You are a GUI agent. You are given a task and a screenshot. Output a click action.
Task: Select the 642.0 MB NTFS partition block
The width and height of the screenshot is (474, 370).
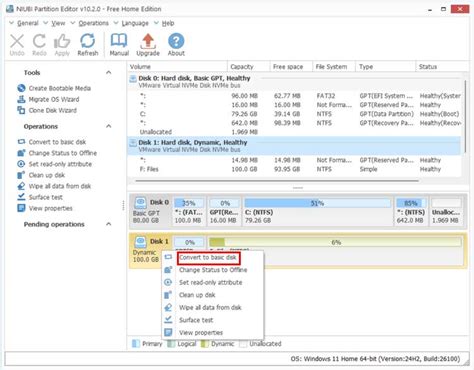point(411,211)
